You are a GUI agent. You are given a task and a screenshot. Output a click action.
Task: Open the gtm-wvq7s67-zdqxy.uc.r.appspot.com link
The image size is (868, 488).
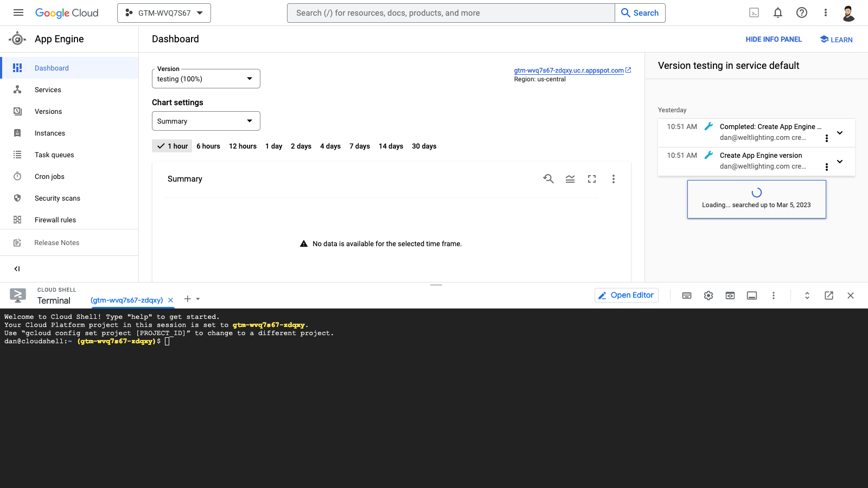tap(569, 70)
